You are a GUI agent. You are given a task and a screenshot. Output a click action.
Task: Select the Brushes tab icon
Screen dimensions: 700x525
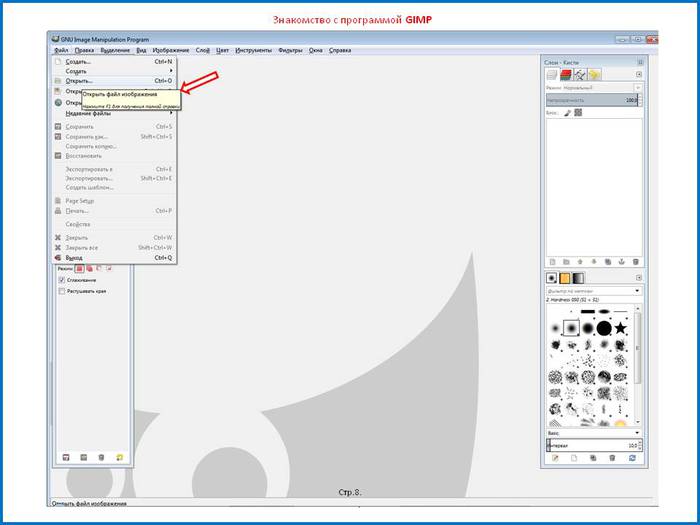click(552, 278)
